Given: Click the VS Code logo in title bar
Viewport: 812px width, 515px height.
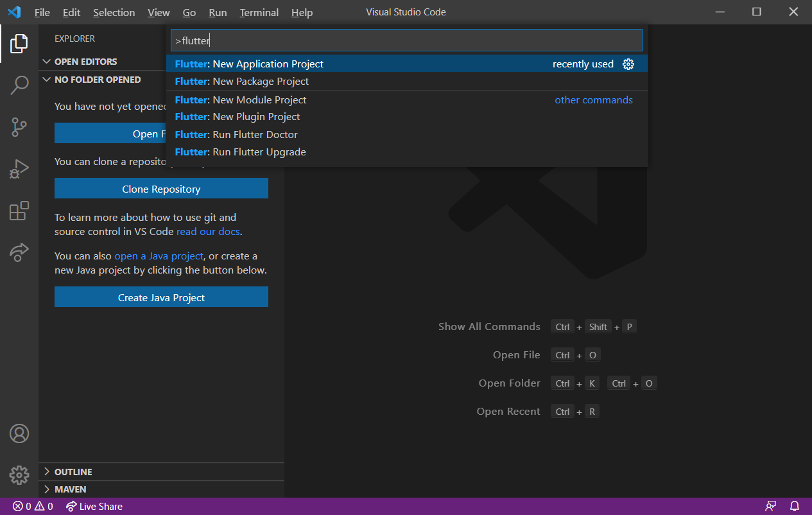Looking at the screenshot, I should 14,12.
